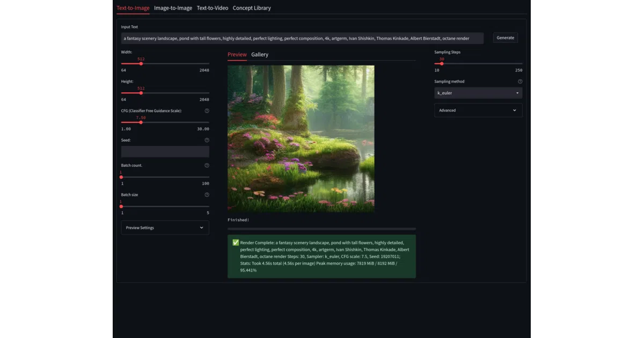Click the green checkmark icon in render message
Image resolution: width=644 pixels, height=338 pixels.
tap(236, 243)
